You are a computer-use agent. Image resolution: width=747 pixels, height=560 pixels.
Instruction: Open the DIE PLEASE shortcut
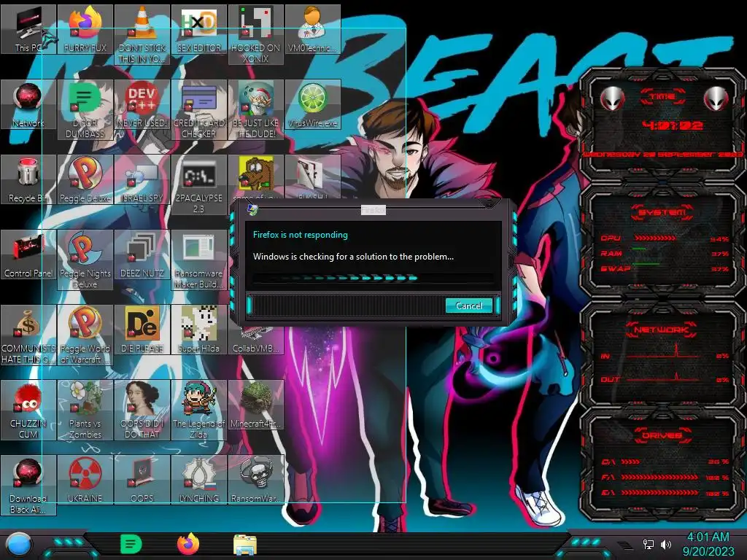pyautogui.click(x=142, y=330)
